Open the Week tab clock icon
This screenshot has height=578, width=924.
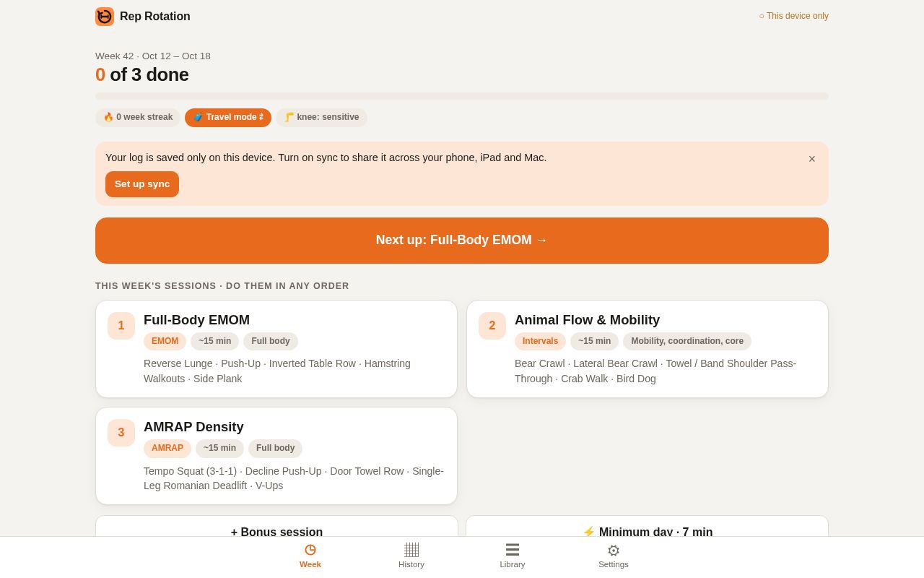[x=310, y=550]
